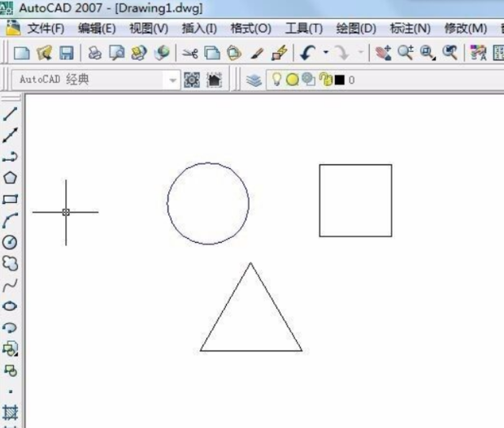Select the Point tool
Viewport: 504px width, 428px height.
[11, 391]
